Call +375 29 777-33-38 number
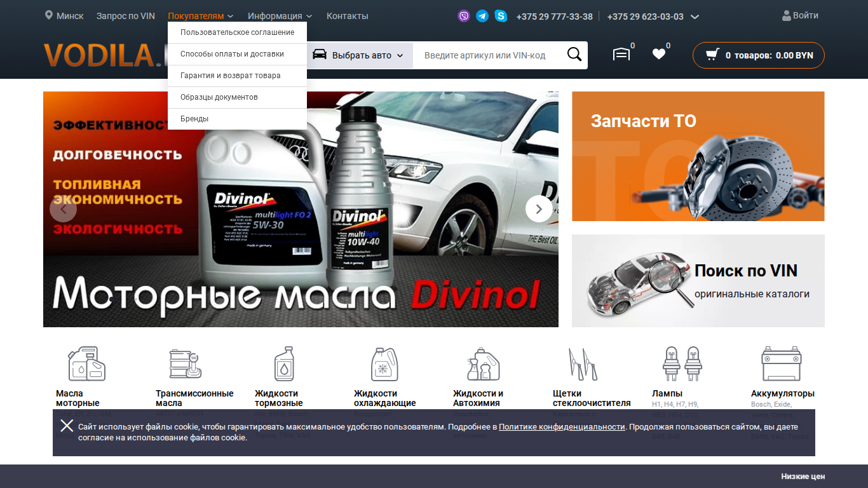Screen dimensions: 868x488 (555, 17)
